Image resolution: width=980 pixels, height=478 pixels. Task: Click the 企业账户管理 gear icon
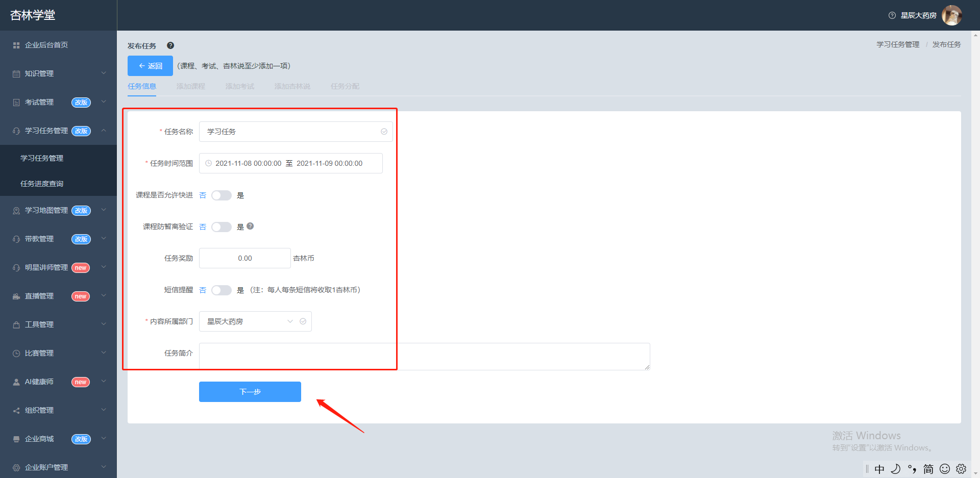pyautogui.click(x=16, y=468)
